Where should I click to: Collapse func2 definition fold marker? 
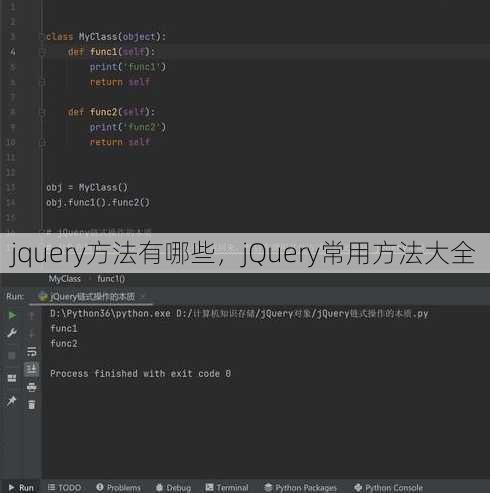point(42,112)
